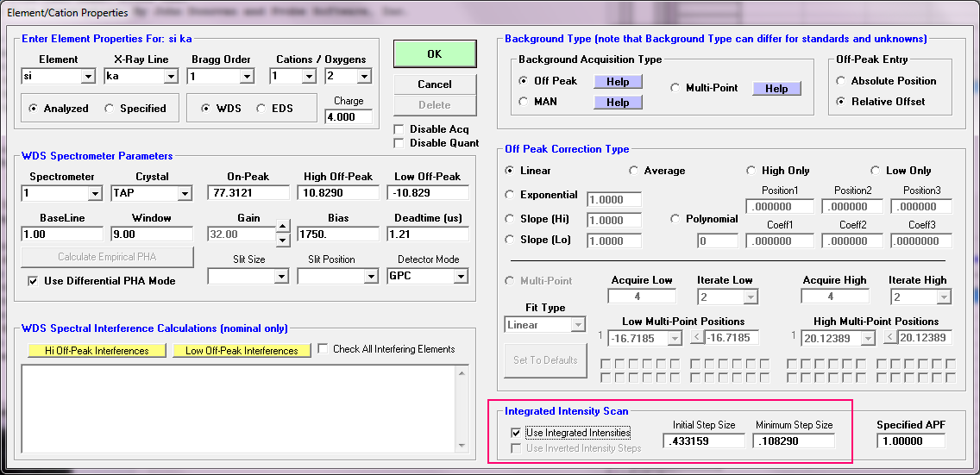Viewport: 980px width, 475px height.
Task: Open Help for Multi-Point background
Action: (x=776, y=88)
